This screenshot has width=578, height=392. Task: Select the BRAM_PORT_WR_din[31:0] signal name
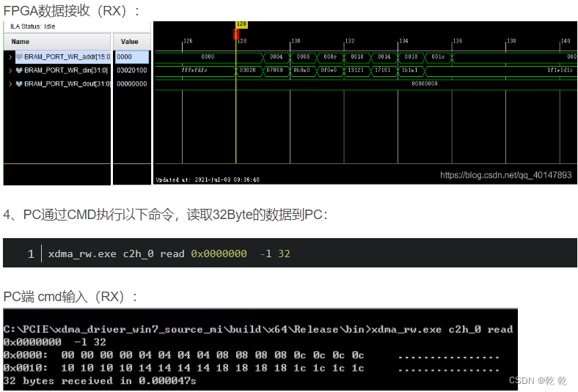pyautogui.click(x=66, y=70)
